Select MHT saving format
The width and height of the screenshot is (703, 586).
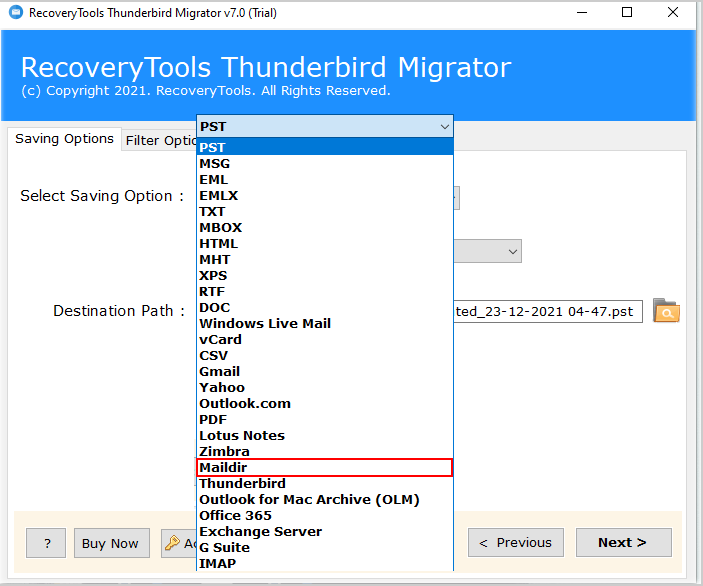pyautogui.click(x=325, y=259)
